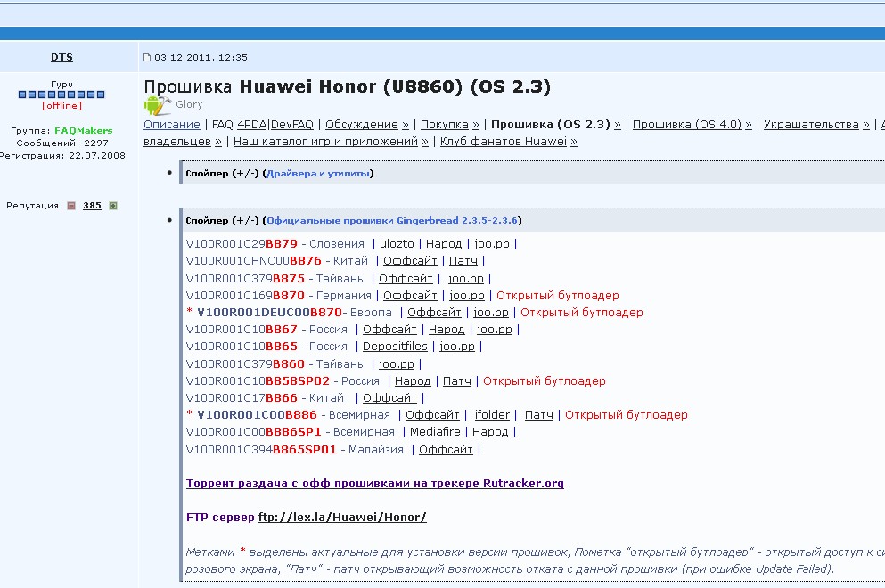Image resolution: width=885 pixels, height=588 pixels.
Task: Open reputation value 385
Action: coord(92,206)
